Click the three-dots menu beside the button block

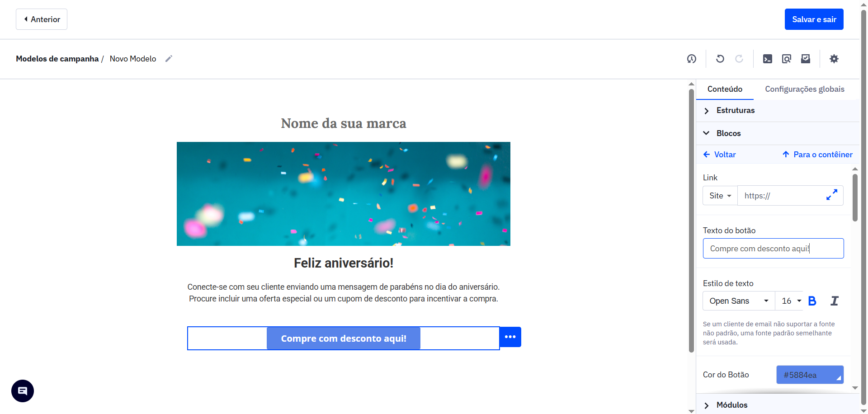click(x=510, y=337)
